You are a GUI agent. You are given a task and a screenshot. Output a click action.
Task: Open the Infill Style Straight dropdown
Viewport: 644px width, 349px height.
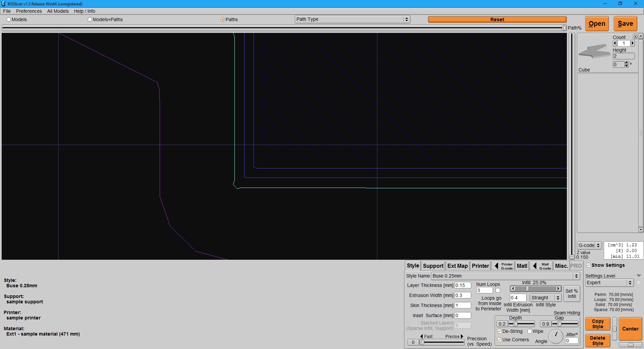[546, 298]
